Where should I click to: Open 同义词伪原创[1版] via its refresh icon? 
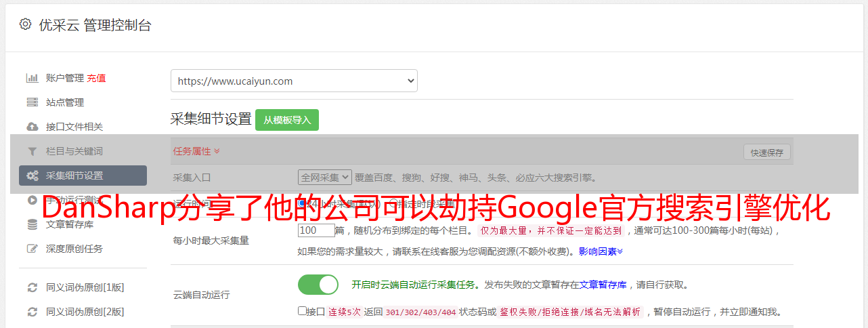pyautogui.click(x=32, y=287)
